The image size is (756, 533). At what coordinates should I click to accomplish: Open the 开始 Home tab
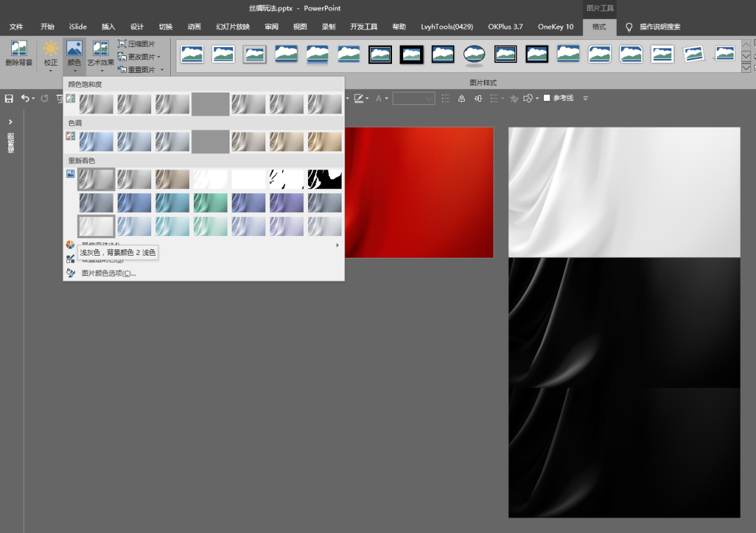click(x=48, y=27)
